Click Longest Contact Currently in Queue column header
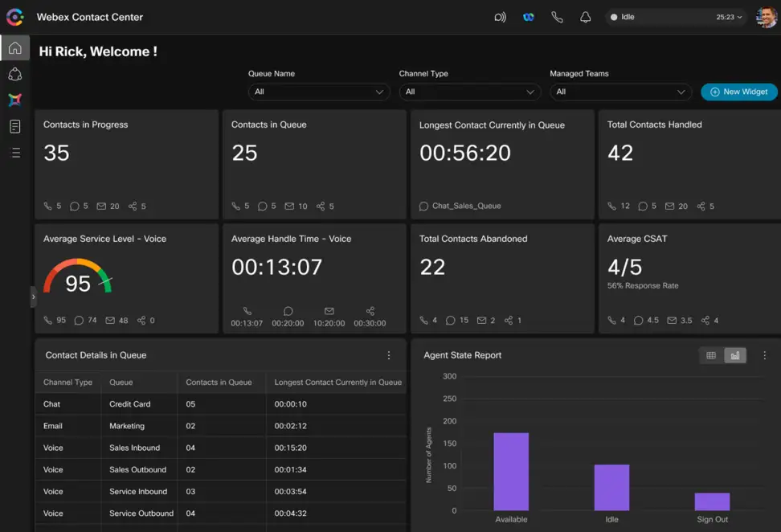The height and width of the screenshot is (532, 781). [337, 382]
